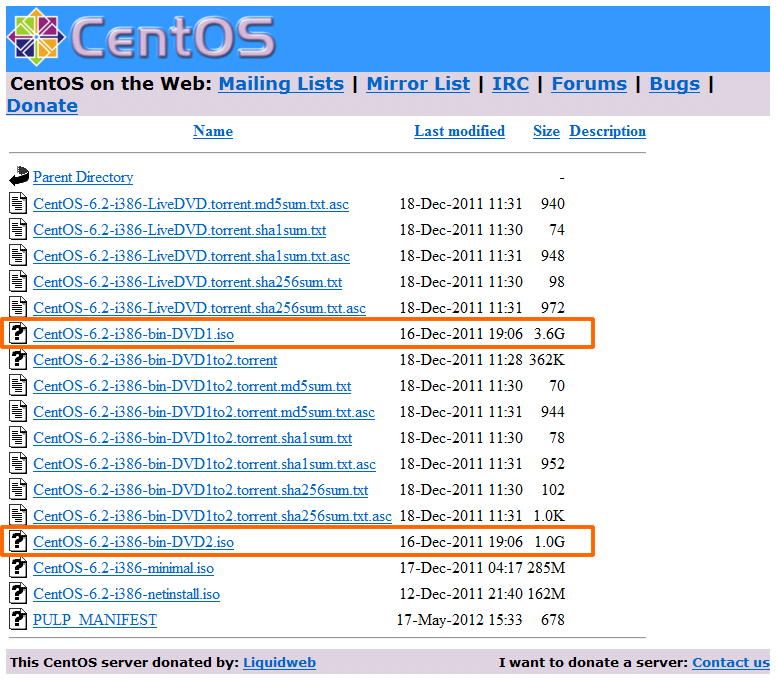Screen dimensions: 776x680
Task: Click the file icon beside LiveDVD.torrent.sha256sum.txt
Action: point(18,282)
